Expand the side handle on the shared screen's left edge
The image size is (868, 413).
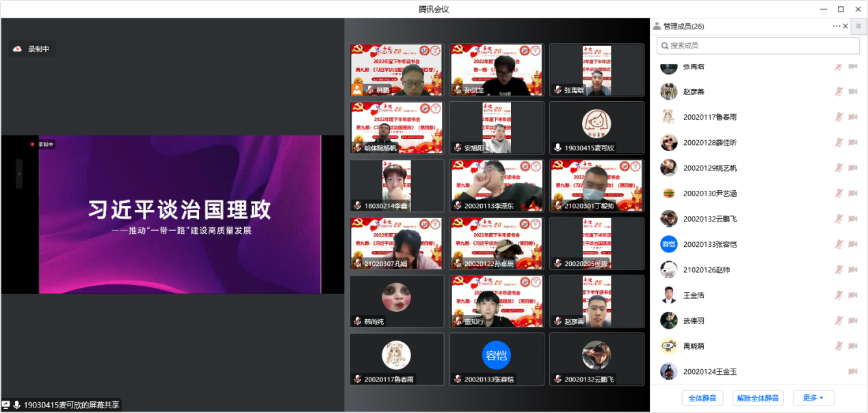[19, 174]
